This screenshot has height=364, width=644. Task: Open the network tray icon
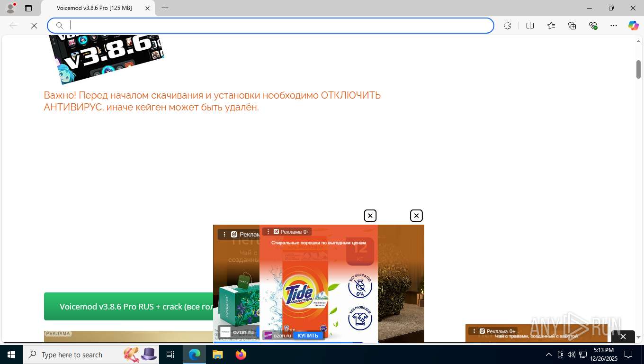[x=582, y=355]
